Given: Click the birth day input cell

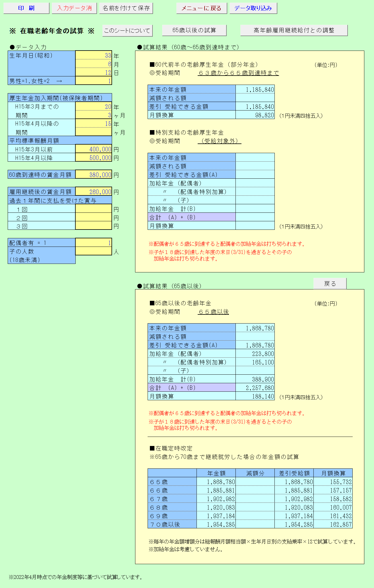Looking at the screenshot, I should (x=94, y=72).
